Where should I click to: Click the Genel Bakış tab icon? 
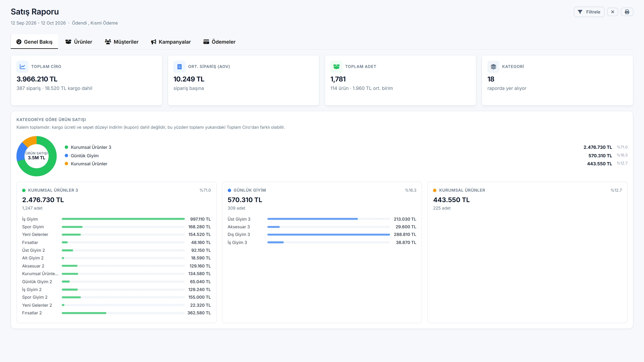click(19, 42)
